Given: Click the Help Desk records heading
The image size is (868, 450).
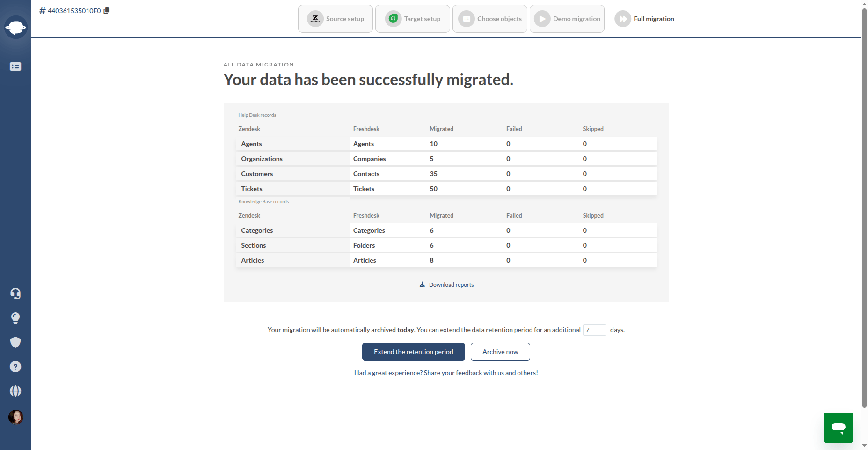Looking at the screenshot, I should pyautogui.click(x=257, y=115).
